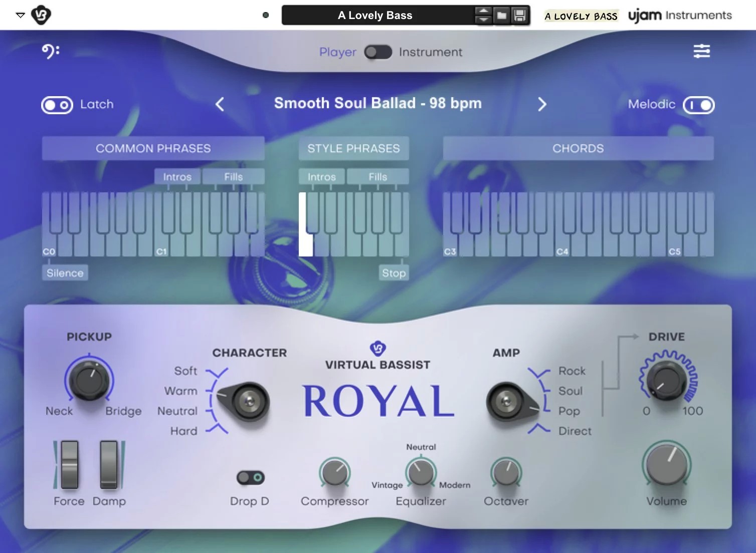Open the Smooth Soul Ballad style list

coord(378,103)
